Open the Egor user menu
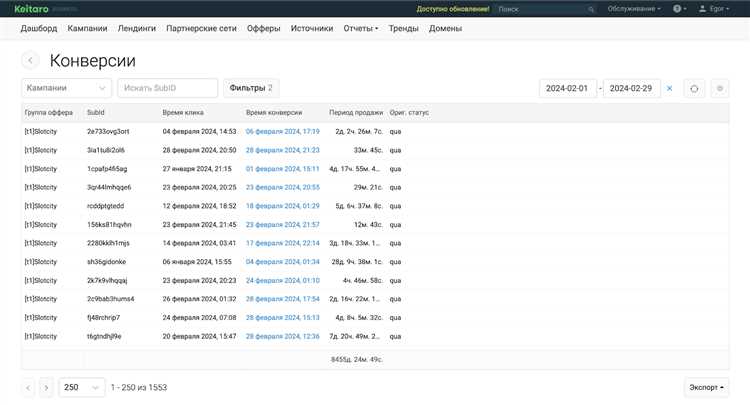The height and width of the screenshot is (405, 750). 714,9
